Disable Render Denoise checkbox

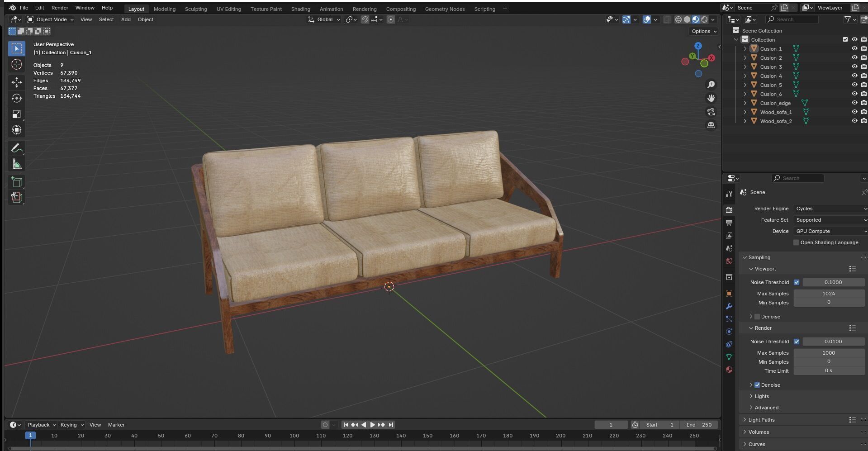[757, 385]
